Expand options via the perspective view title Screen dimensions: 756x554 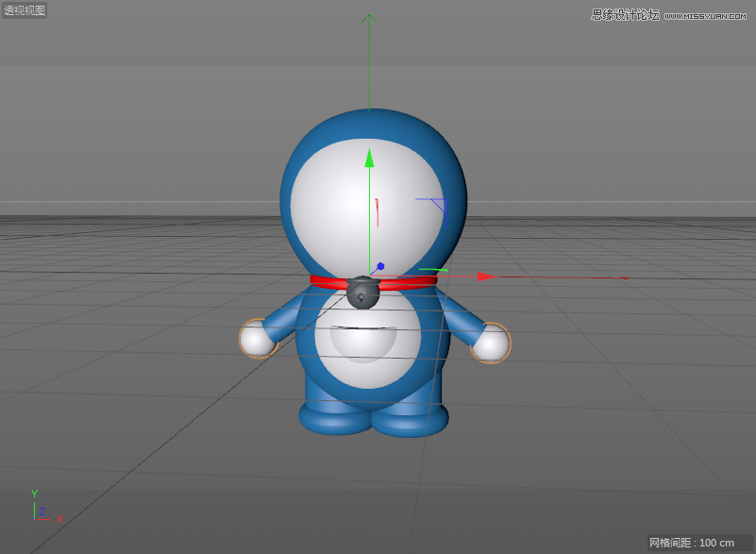[25, 12]
